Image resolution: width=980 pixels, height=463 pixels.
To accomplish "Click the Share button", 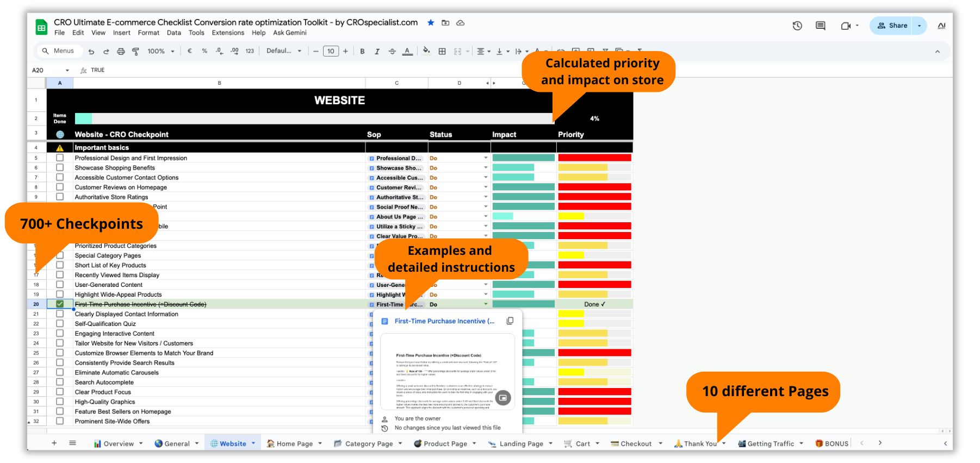I will pyautogui.click(x=892, y=26).
